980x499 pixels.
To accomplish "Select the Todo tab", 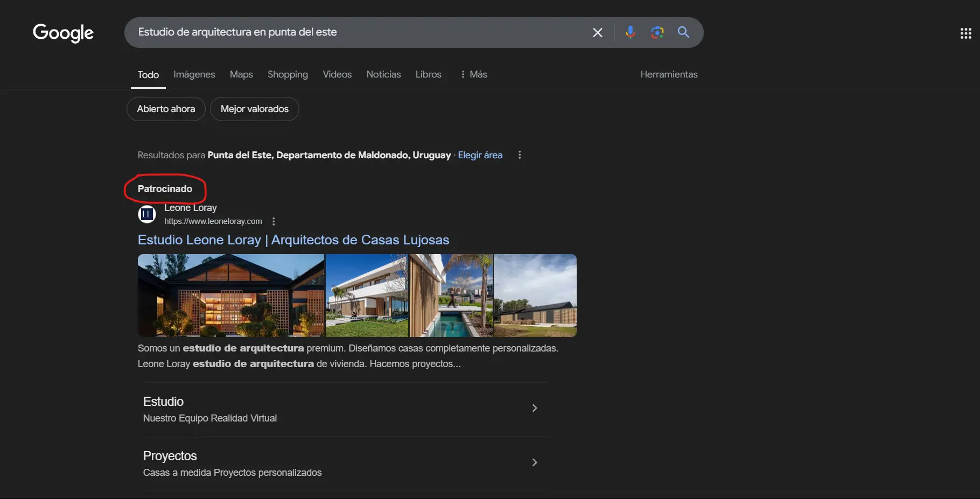I will (148, 75).
